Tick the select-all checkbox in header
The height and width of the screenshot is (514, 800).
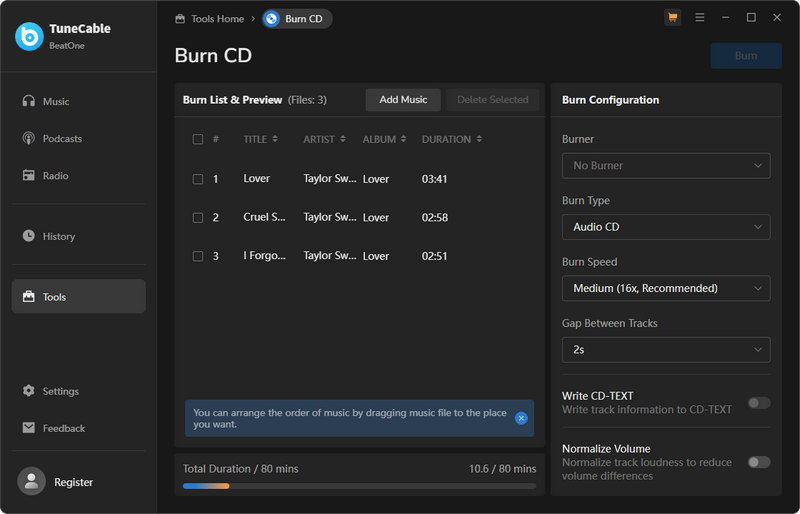pos(197,139)
